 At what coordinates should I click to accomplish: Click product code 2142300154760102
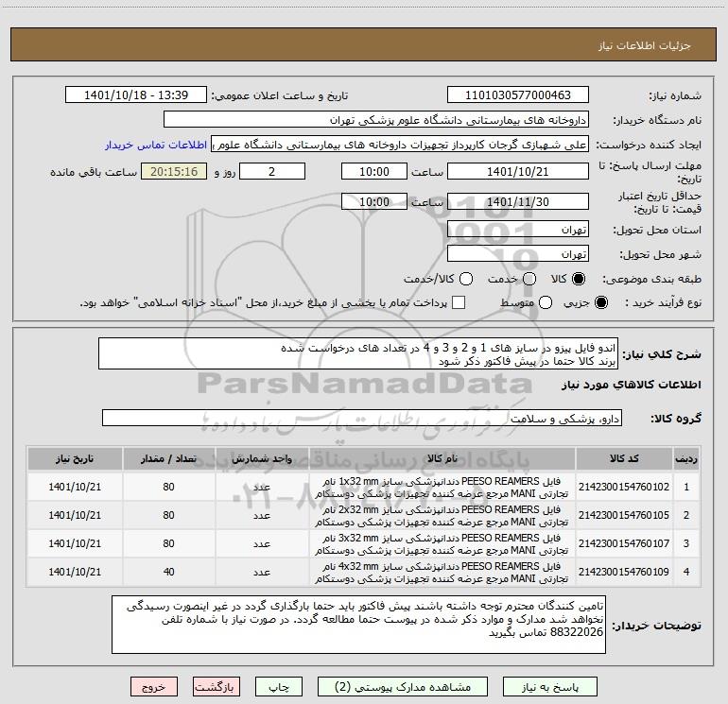click(x=624, y=487)
